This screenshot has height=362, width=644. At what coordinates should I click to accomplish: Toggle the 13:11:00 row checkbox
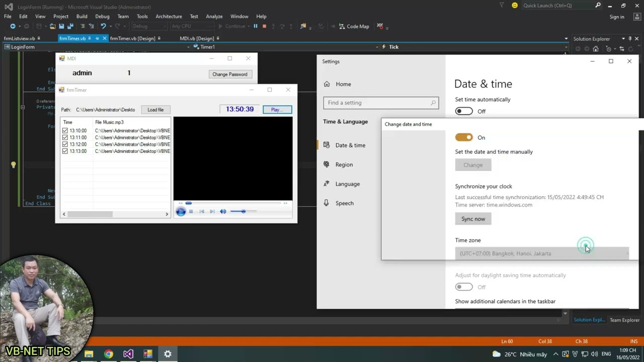pos(65,137)
